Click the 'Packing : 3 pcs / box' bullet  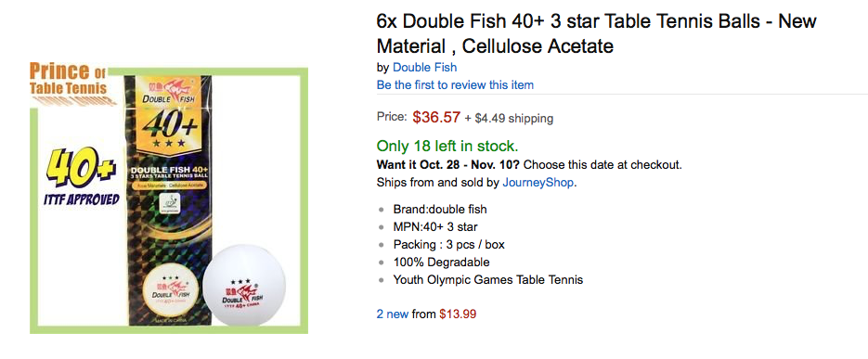[x=449, y=245]
